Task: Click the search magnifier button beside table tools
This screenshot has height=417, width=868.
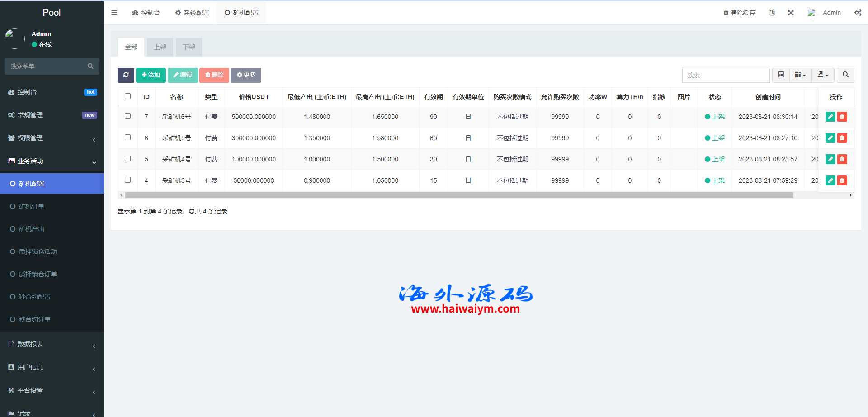Action: pos(845,75)
